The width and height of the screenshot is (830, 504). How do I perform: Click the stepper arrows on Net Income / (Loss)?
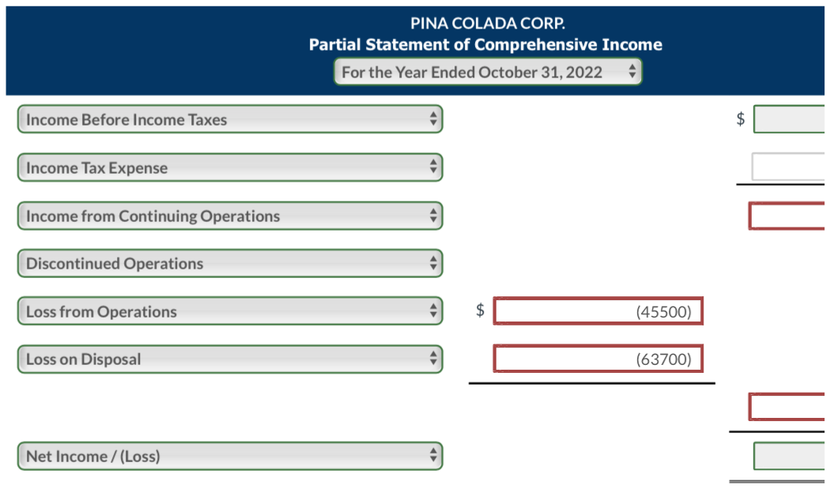pyautogui.click(x=433, y=456)
